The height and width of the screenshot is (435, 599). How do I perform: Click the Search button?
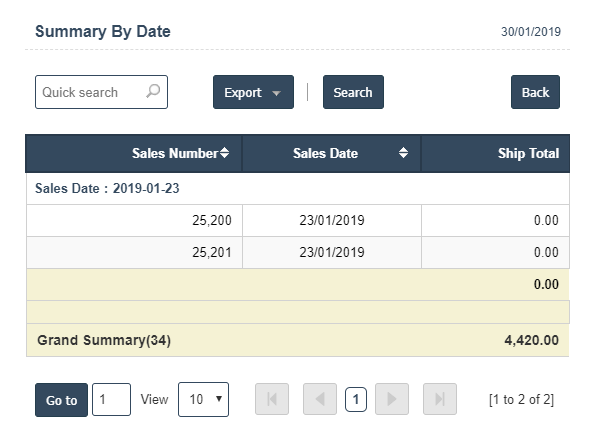coord(353,92)
